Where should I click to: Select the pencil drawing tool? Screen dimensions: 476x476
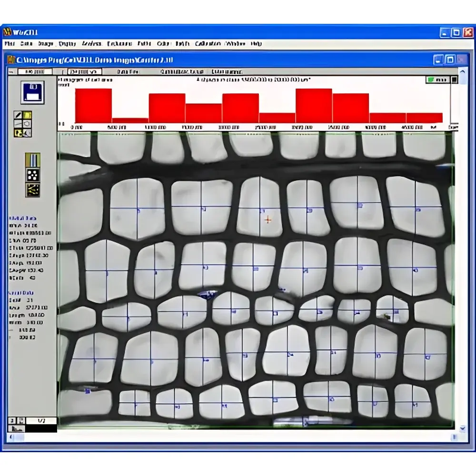click(18, 115)
